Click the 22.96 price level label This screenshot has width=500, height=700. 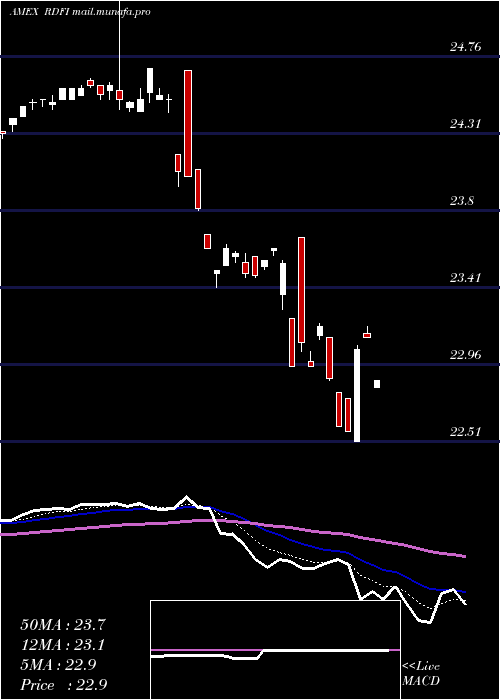coord(465,355)
